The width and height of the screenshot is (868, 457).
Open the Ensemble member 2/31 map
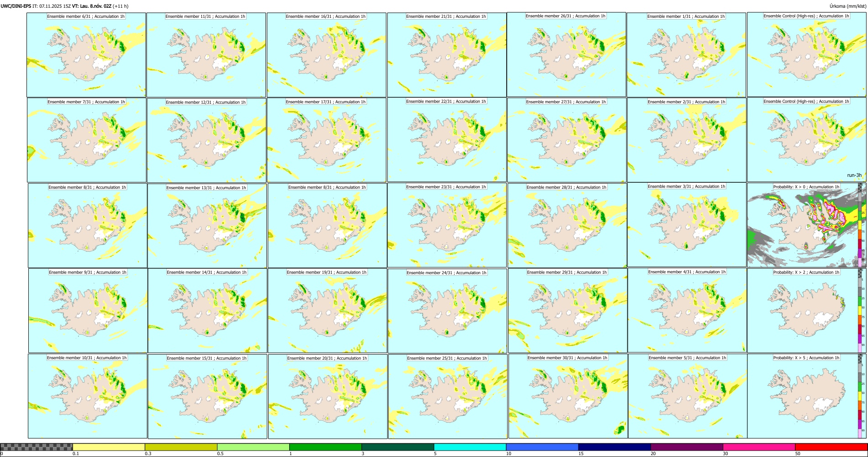click(687, 140)
